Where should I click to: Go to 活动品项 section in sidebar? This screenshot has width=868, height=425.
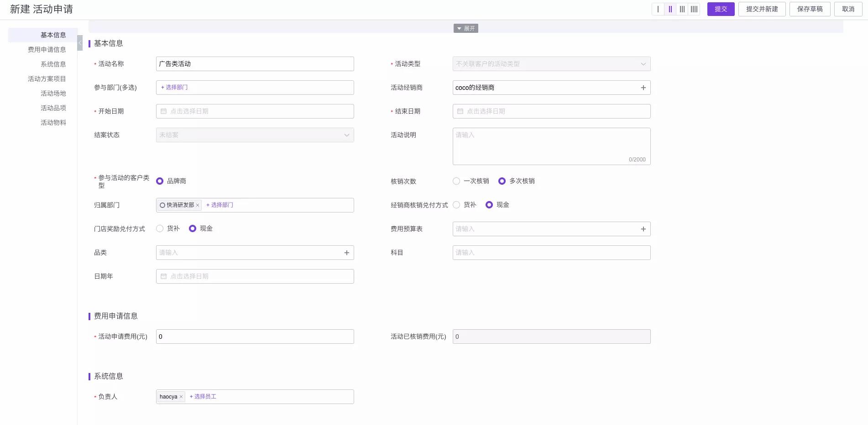[x=53, y=108]
